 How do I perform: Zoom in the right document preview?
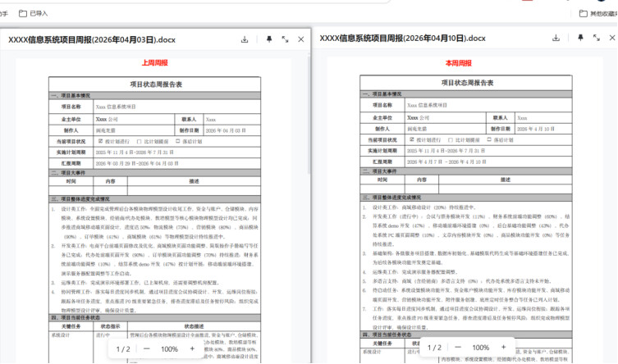[504, 348]
